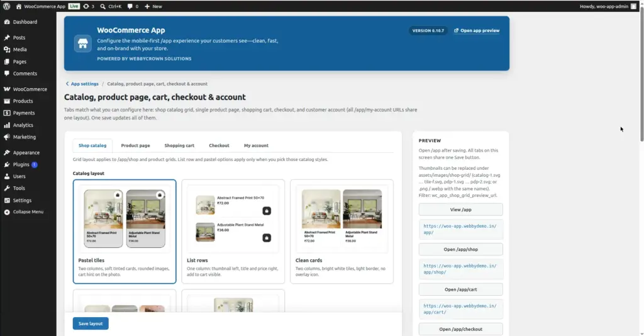The image size is (644, 336).
Task: Click the Products icon in sidebar
Action: (7, 101)
